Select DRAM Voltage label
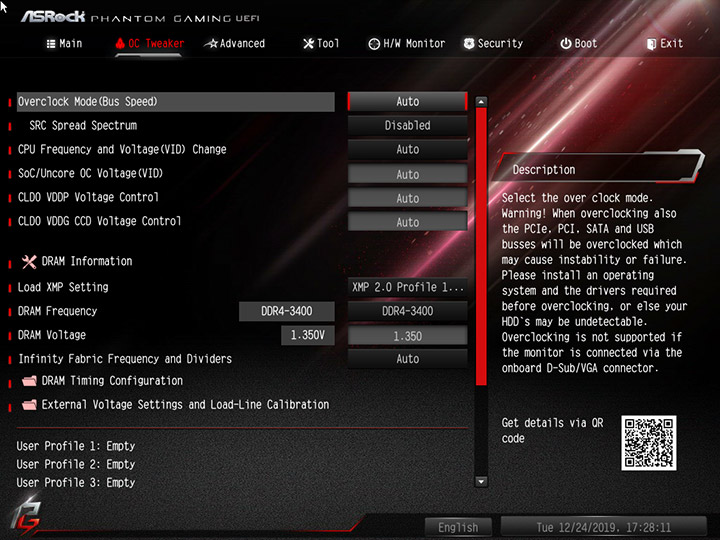The width and height of the screenshot is (720, 540). click(51, 335)
